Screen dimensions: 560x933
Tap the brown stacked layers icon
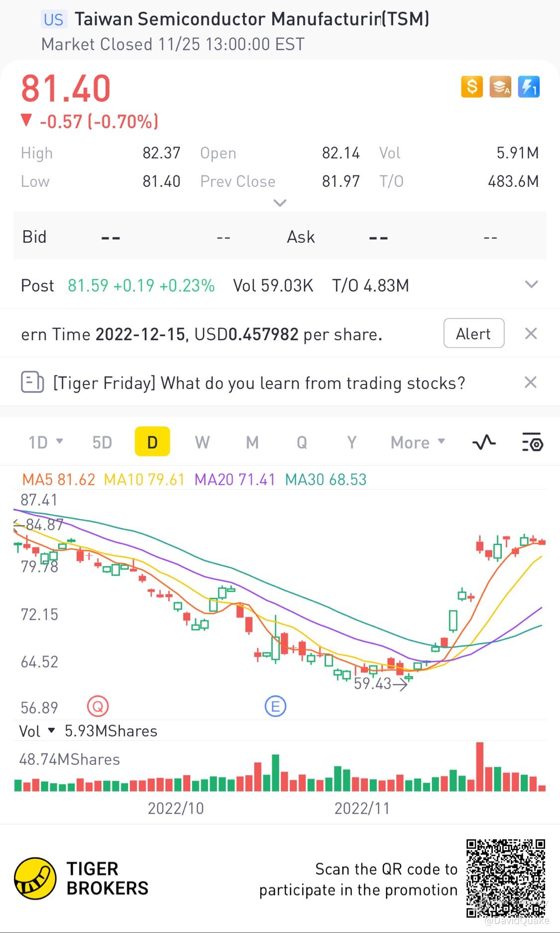(500, 87)
